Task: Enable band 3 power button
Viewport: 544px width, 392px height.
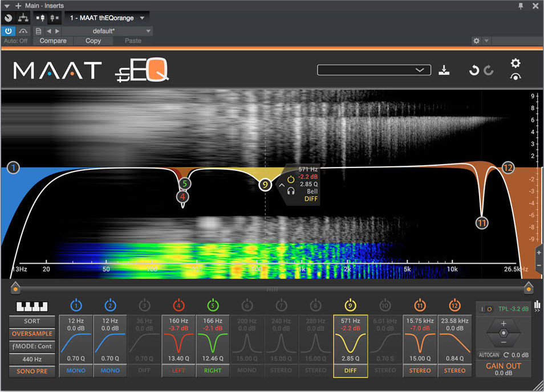Action: tap(144, 305)
